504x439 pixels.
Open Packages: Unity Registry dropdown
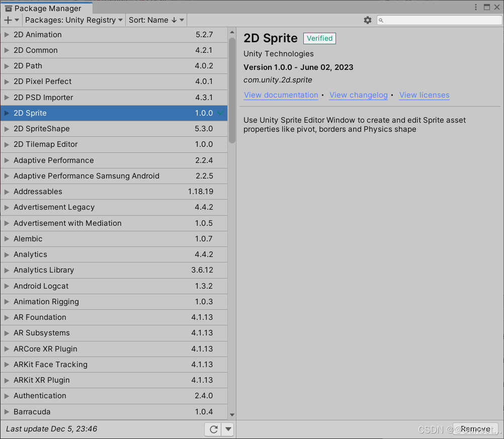[x=73, y=20]
